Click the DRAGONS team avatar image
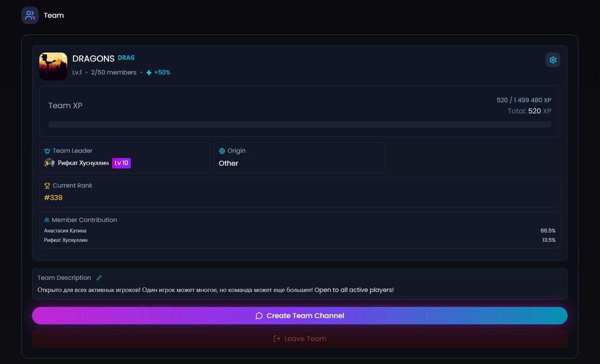Screen dimensions: 600x364 point(53,66)
